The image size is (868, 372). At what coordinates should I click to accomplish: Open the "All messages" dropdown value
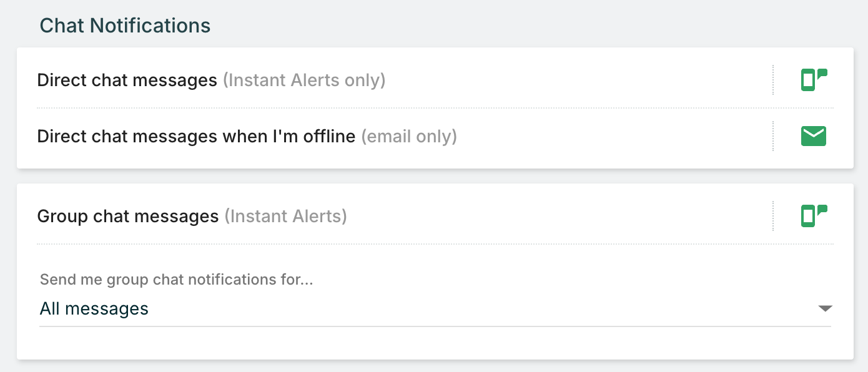tap(94, 308)
